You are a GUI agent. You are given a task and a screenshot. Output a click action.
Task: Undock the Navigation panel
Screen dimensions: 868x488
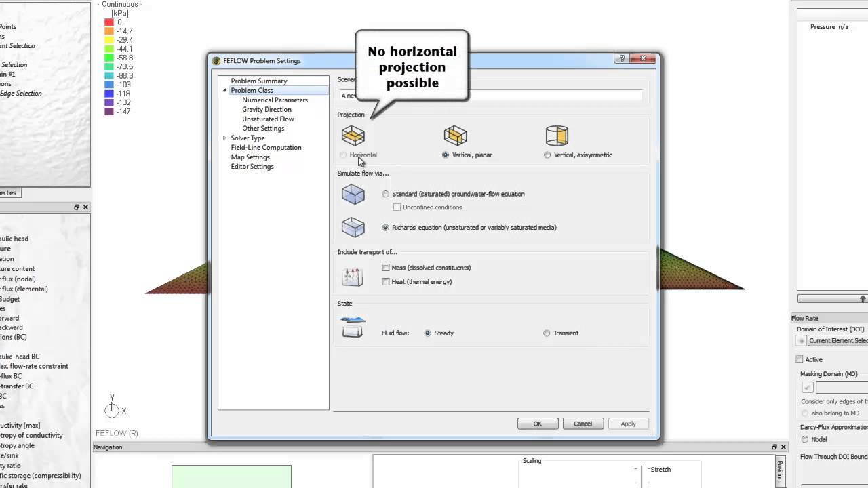click(x=774, y=447)
